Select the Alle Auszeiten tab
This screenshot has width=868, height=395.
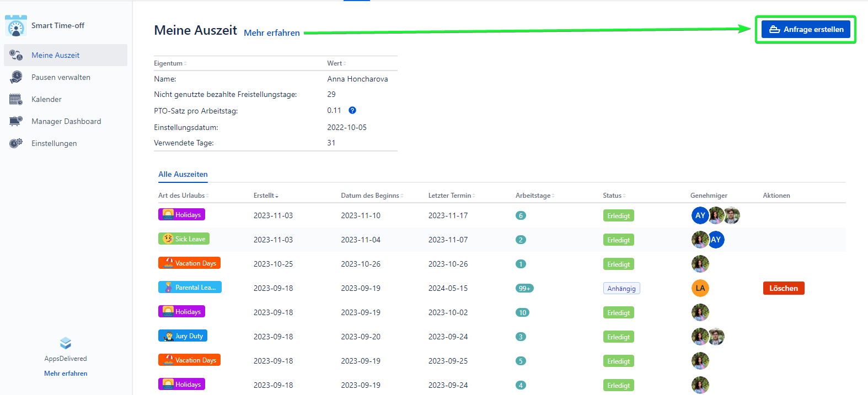tap(183, 174)
